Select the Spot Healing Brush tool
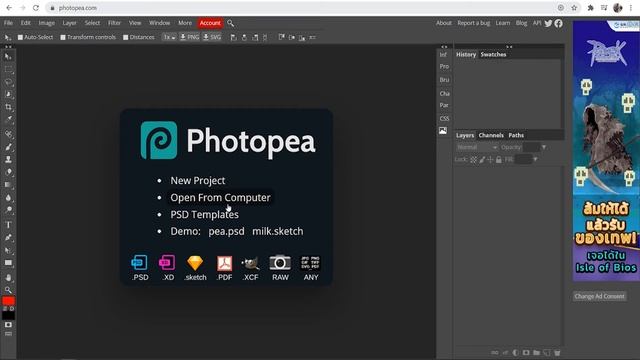 click(x=8, y=134)
